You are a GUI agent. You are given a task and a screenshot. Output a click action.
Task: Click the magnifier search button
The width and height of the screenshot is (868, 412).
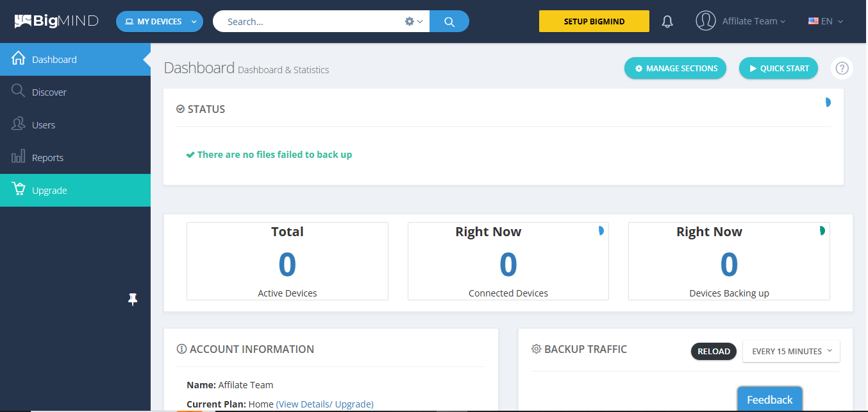click(x=449, y=21)
